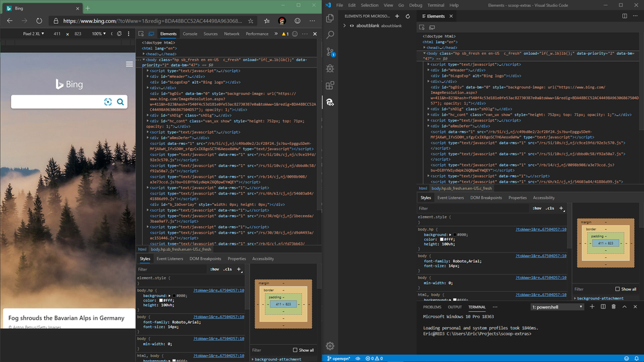Split terminal icon

tap(603, 307)
